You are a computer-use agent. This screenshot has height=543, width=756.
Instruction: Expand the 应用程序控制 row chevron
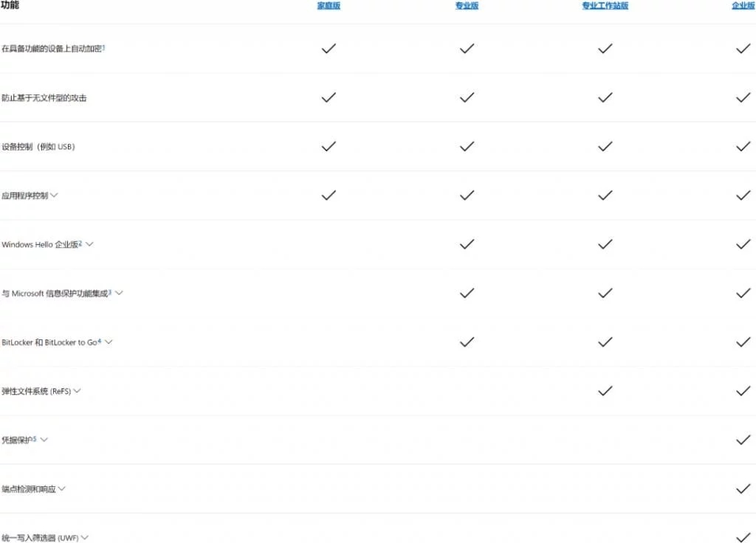point(54,195)
